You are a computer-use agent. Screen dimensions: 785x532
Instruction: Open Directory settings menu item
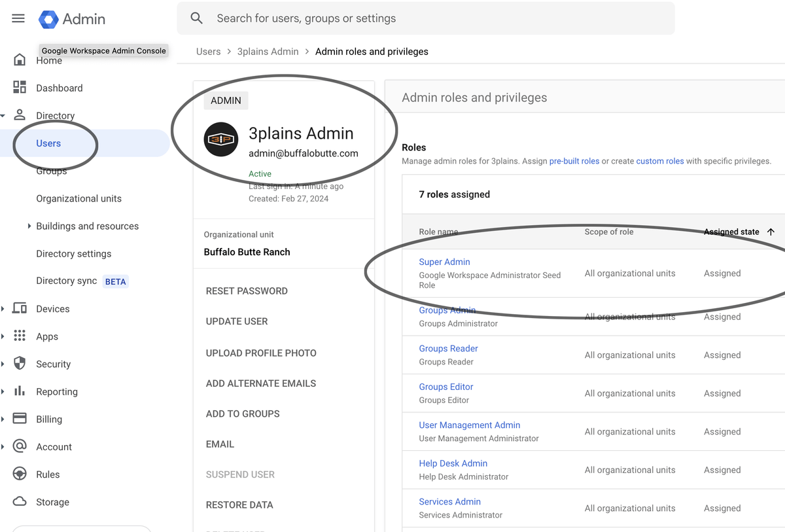73,254
